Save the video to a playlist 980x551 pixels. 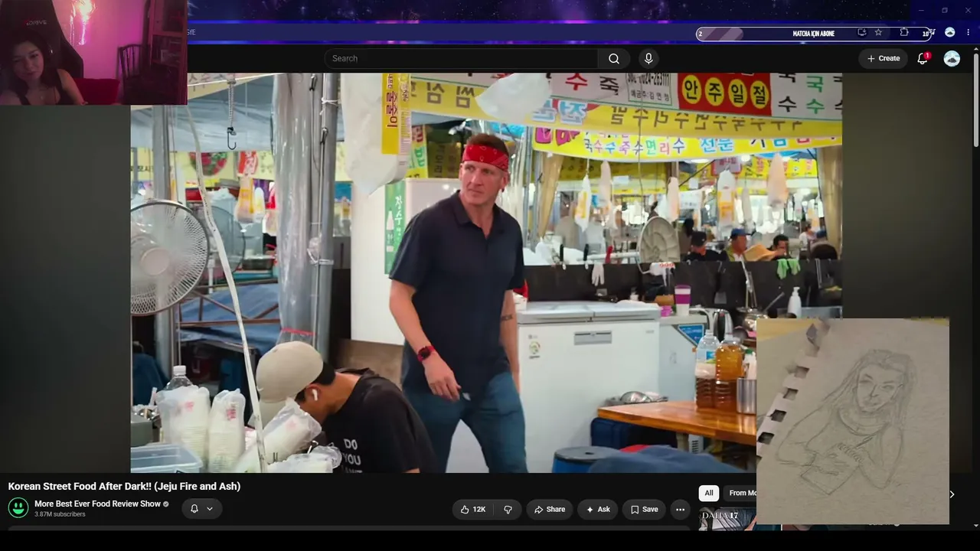pyautogui.click(x=644, y=509)
